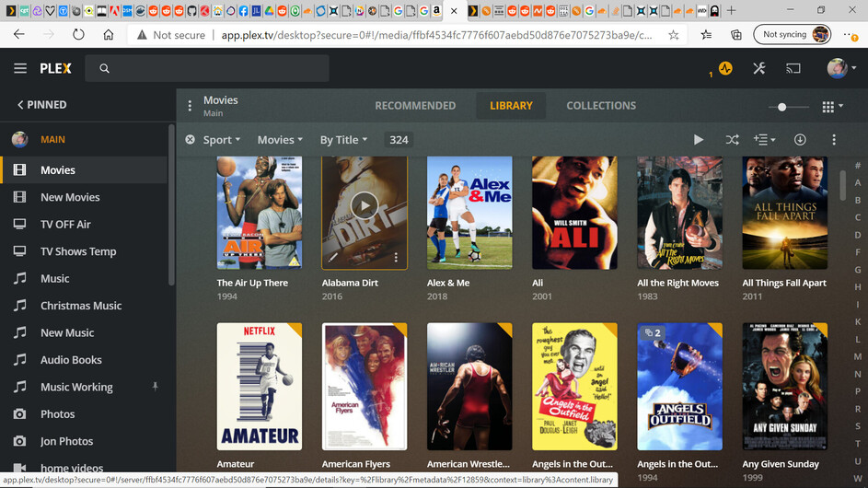Image resolution: width=868 pixels, height=488 pixels.
Task: Open Movies library in sidebar
Action: click(84, 170)
